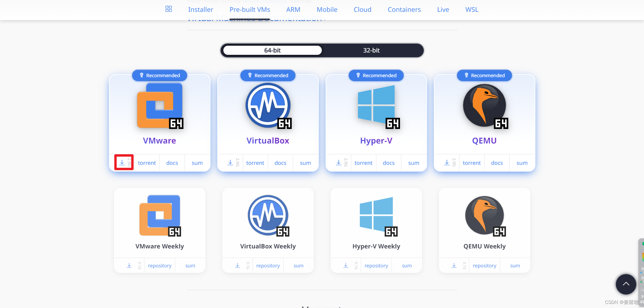Switch to the WSL tab

pyautogui.click(x=472, y=9)
